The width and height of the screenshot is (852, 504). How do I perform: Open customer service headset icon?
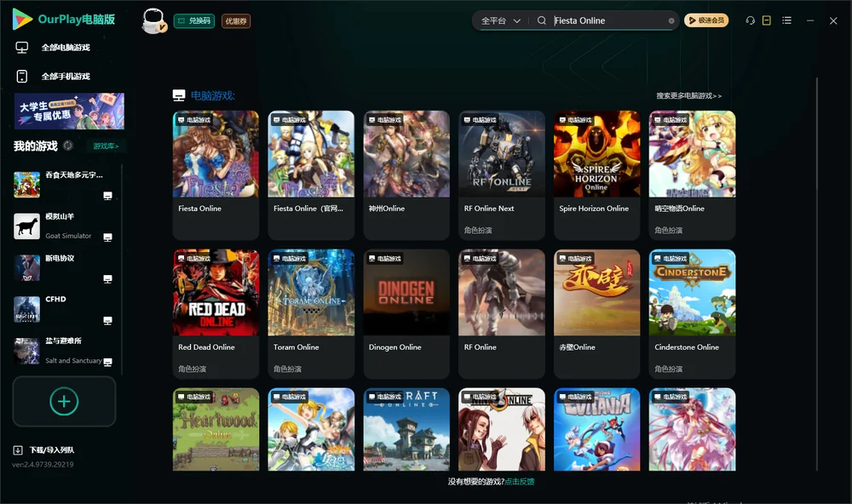(750, 20)
